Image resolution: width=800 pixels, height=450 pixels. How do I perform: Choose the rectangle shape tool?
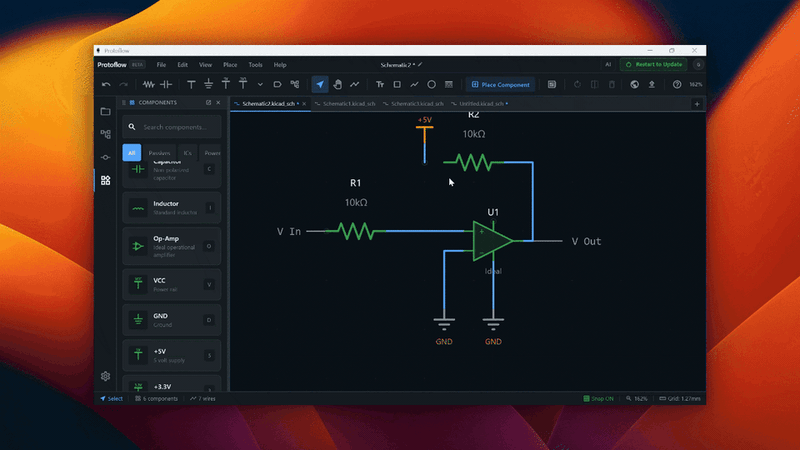pos(397,85)
